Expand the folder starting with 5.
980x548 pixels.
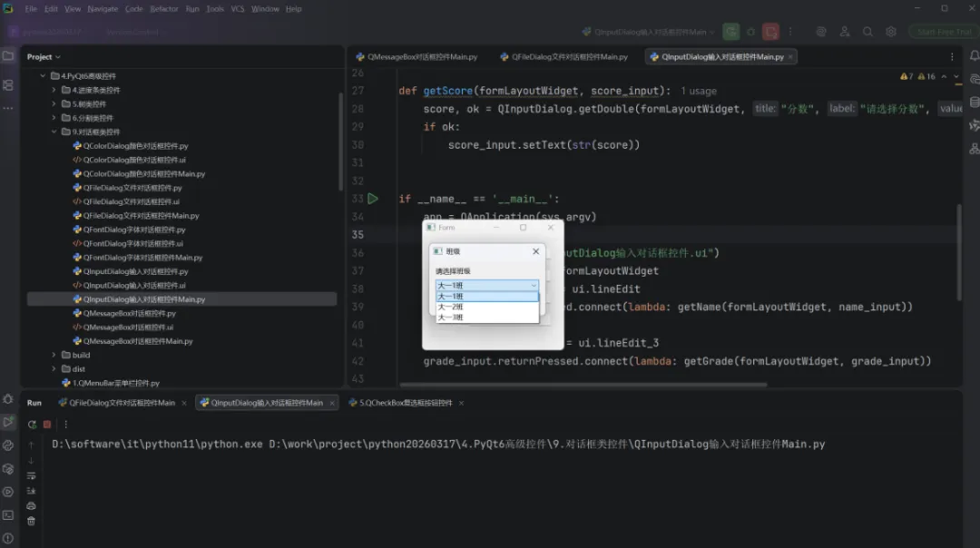pyautogui.click(x=54, y=103)
